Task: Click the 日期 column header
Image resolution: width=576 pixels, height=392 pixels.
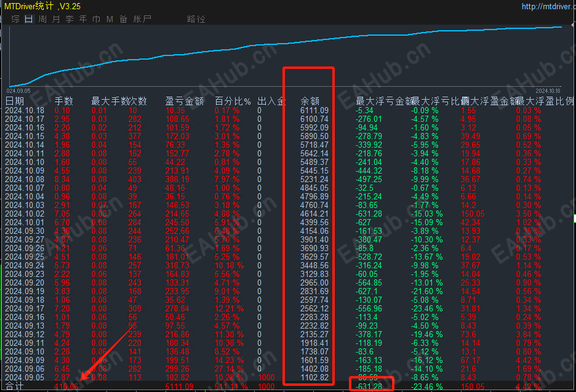Action: pyautogui.click(x=15, y=101)
